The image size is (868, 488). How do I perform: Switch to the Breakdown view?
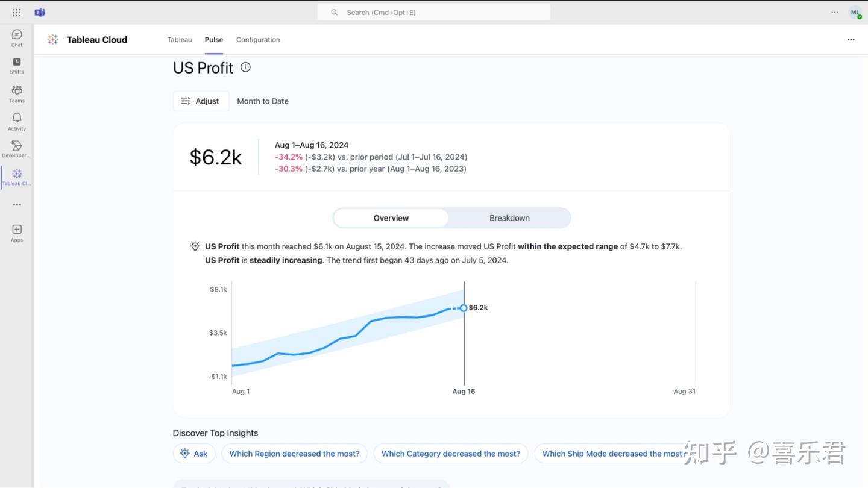click(509, 218)
